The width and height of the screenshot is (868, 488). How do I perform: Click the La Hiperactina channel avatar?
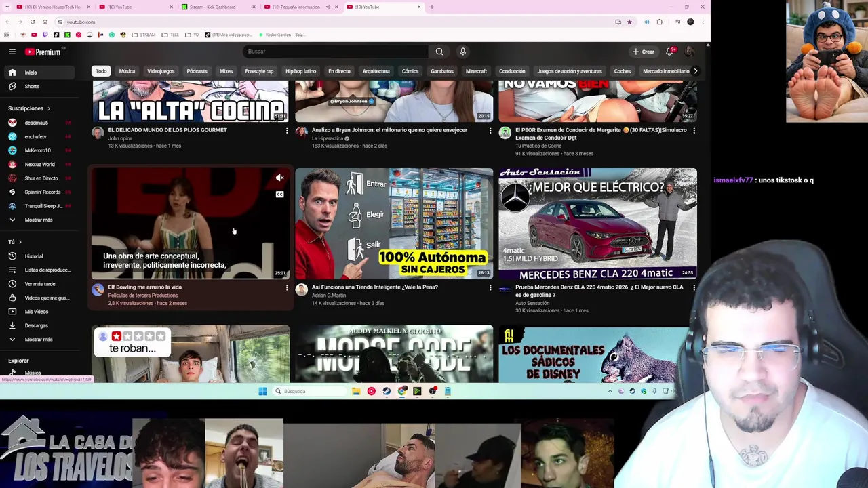pyautogui.click(x=301, y=133)
